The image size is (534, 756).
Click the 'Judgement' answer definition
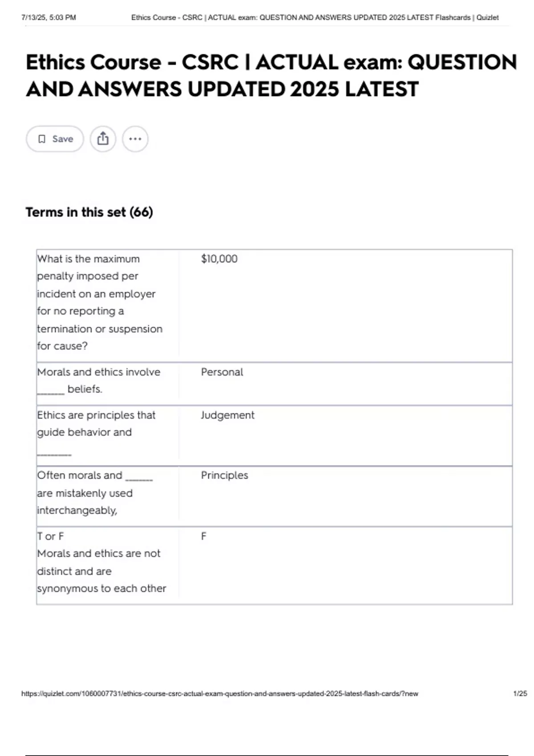(227, 415)
